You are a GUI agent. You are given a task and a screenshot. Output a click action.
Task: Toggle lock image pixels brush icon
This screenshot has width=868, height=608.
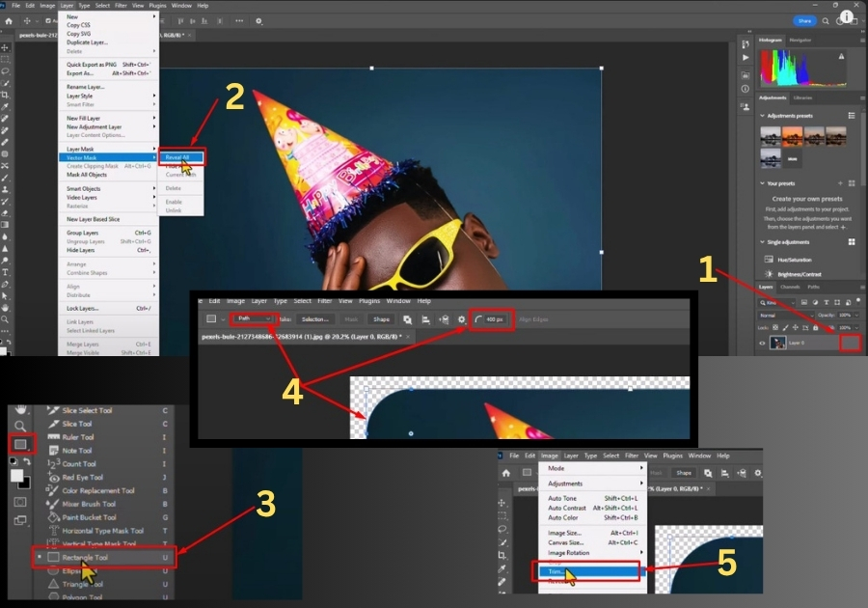point(785,328)
